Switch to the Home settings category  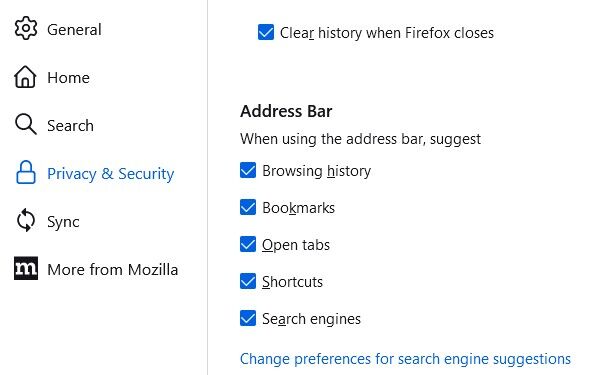click(x=68, y=77)
